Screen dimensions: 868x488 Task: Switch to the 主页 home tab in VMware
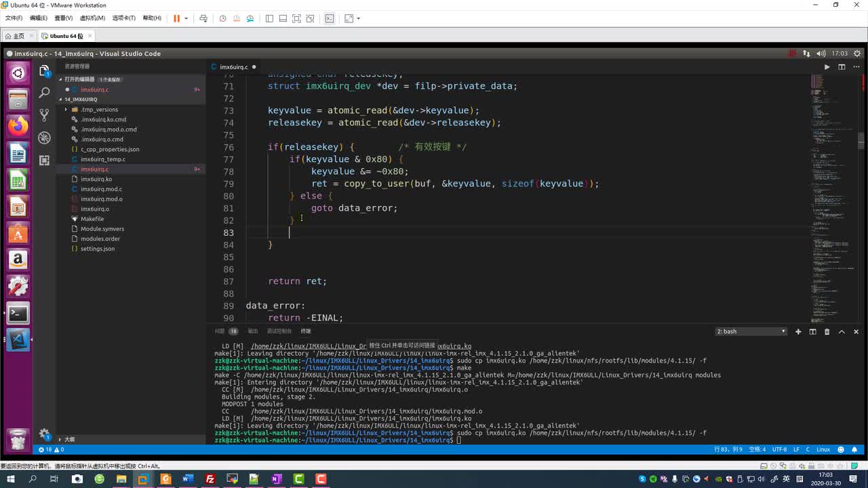coord(18,36)
